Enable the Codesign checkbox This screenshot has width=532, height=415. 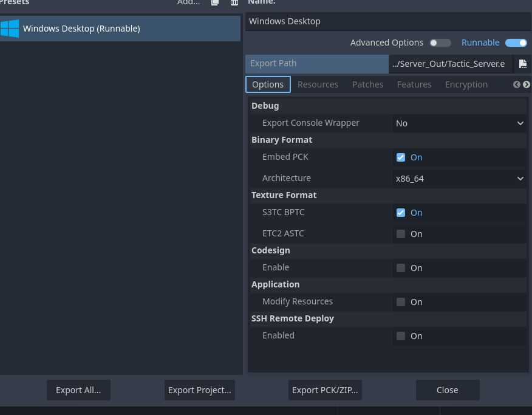pos(401,268)
